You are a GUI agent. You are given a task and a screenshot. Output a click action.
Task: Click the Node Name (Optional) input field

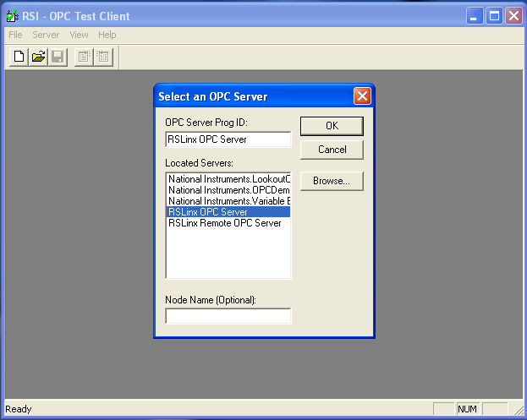click(x=228, y=316)
